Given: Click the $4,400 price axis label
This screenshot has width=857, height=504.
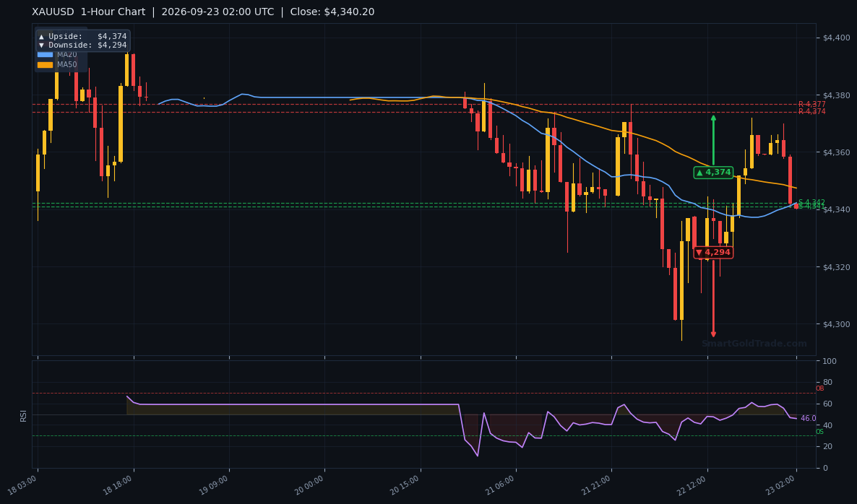Looking at the screenshot, I should tap(836, 38).
